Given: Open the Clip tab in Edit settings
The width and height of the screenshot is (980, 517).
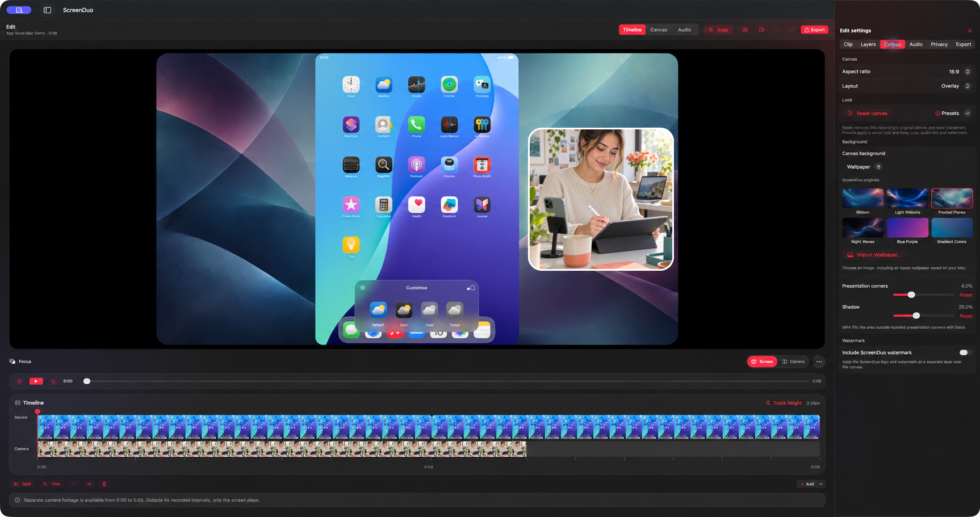Looking at the screenshot, I should (x=848, y=44).
